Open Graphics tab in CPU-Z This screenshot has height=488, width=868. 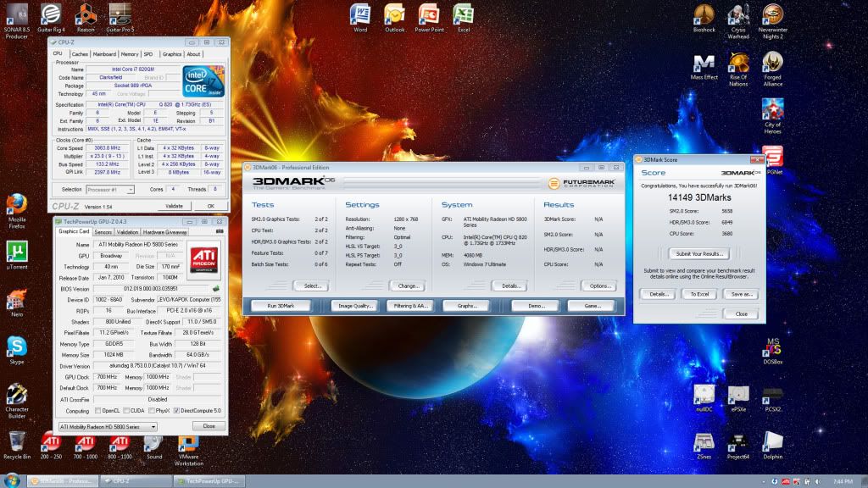click(x=171, y=54)
